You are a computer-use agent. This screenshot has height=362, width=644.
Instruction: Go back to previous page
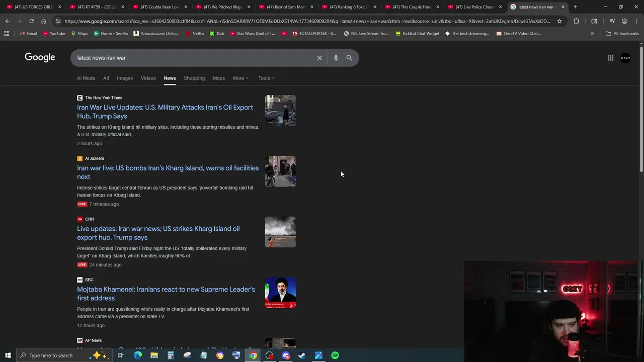[7, 21]
